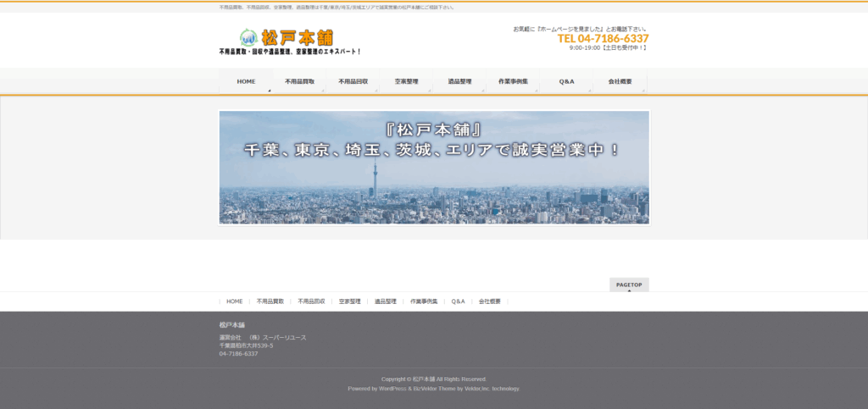
Task: Select 不用品買取 in the top menu
Action: (x=299, y=82)
